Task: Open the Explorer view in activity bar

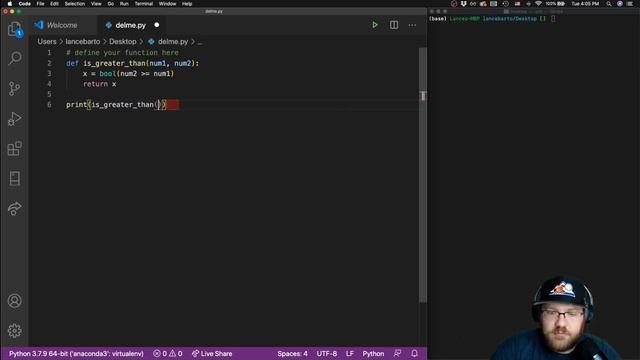Action: 15,29
